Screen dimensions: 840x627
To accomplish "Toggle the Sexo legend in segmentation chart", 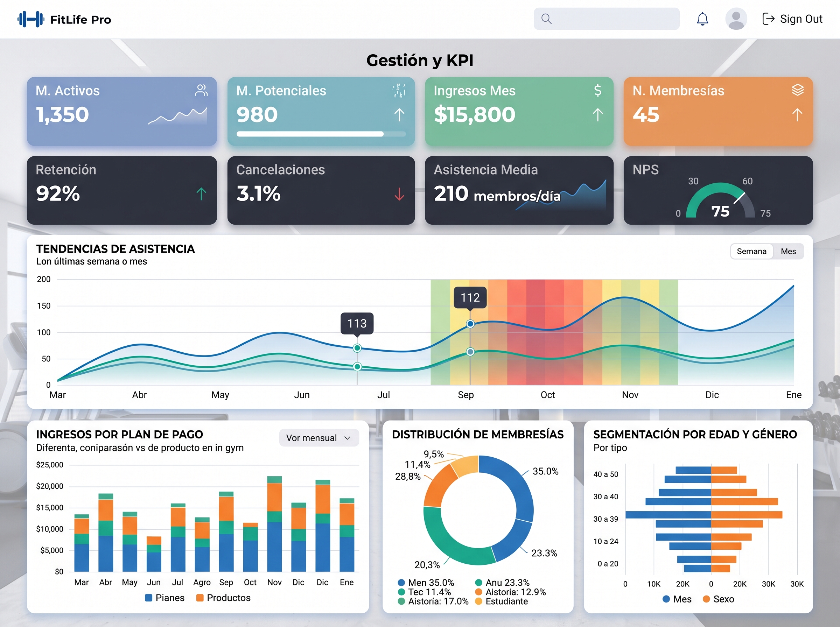I will point(718,599).
